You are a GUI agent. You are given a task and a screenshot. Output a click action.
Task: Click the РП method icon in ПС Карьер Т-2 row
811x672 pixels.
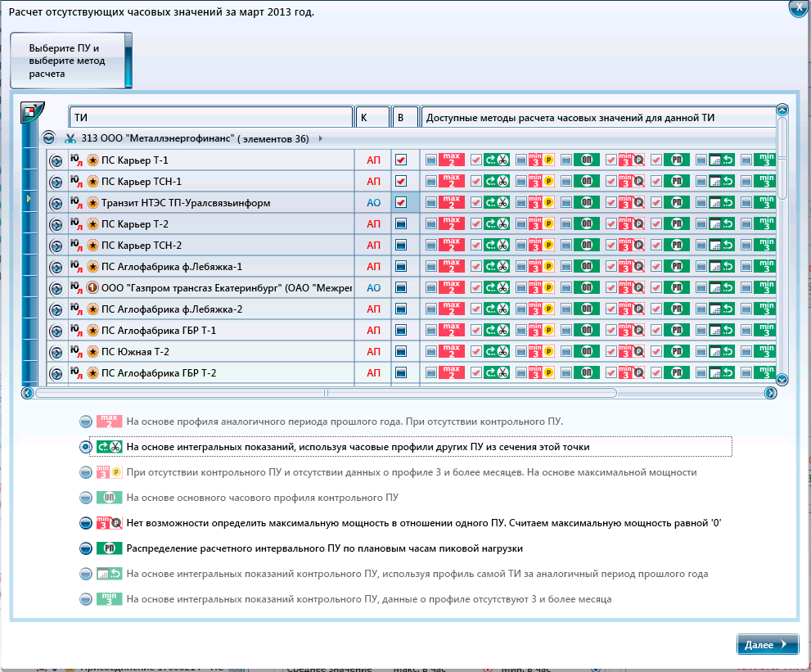(676, 223)
